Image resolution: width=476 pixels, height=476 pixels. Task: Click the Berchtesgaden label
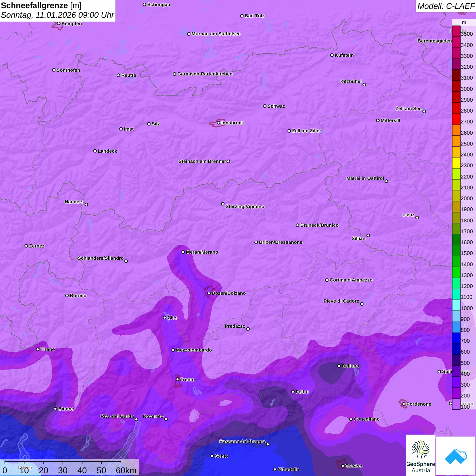click(x=435, y=41)
